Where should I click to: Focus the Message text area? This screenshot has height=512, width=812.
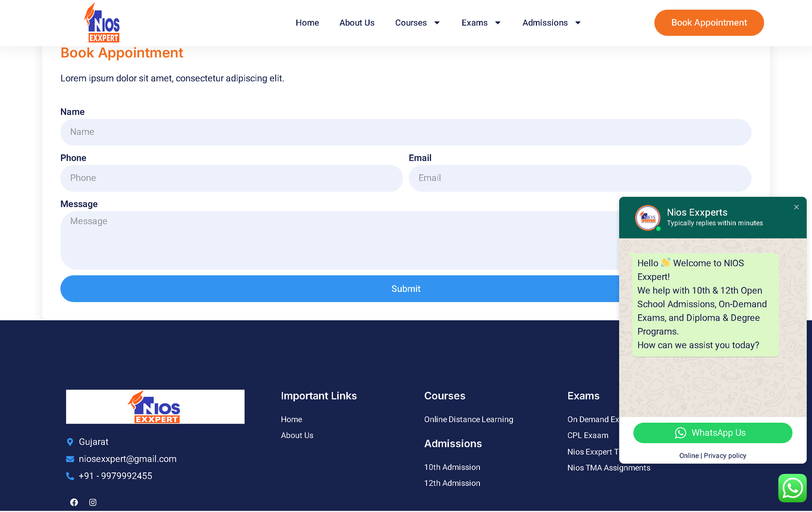406,240
